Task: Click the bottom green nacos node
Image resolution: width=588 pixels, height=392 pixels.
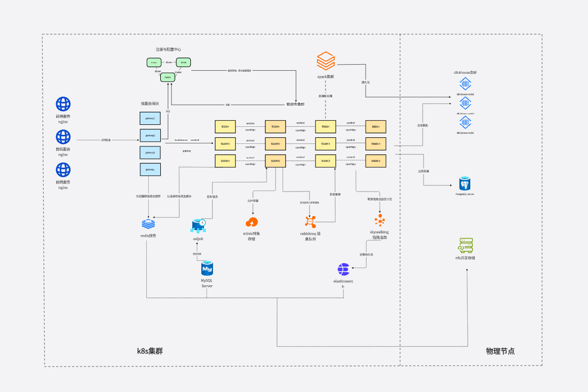Action: tap(168, 77)
